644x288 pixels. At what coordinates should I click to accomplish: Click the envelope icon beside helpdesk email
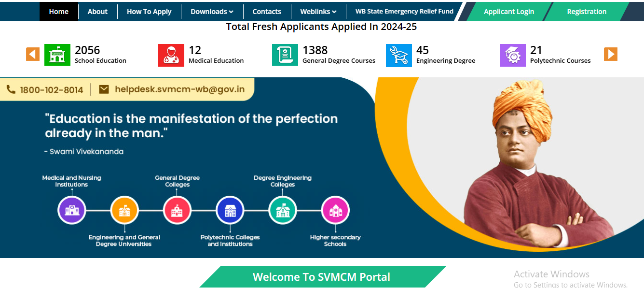104,89
